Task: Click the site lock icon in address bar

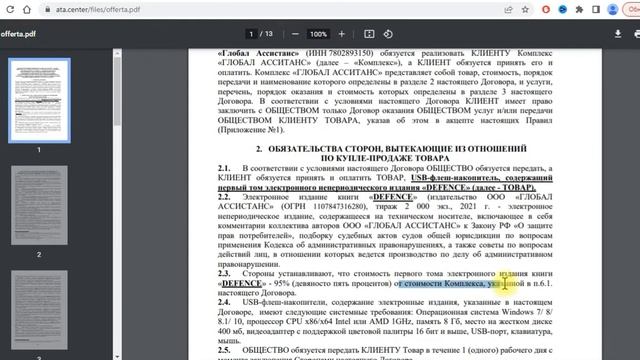Action: (48, 9)
